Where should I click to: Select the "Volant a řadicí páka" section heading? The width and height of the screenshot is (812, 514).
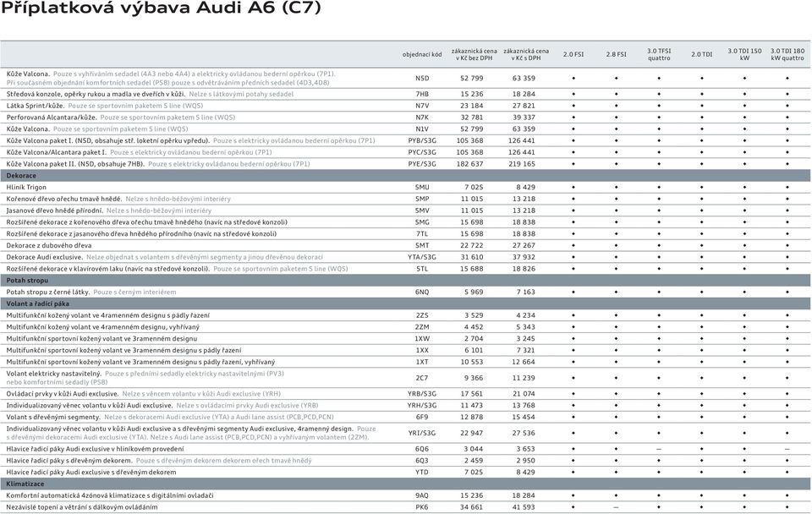pos(37,303)
